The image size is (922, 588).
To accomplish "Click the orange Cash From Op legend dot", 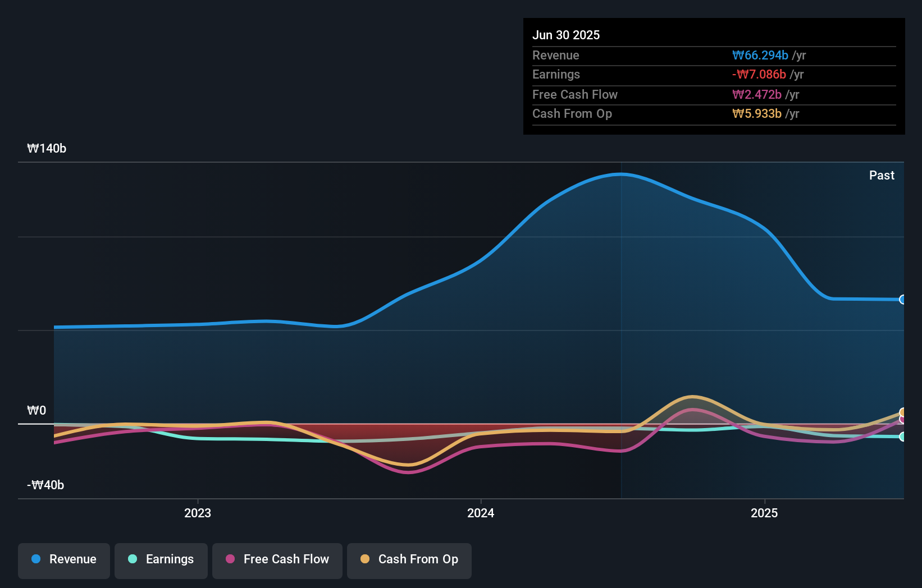I will (365, 559).
